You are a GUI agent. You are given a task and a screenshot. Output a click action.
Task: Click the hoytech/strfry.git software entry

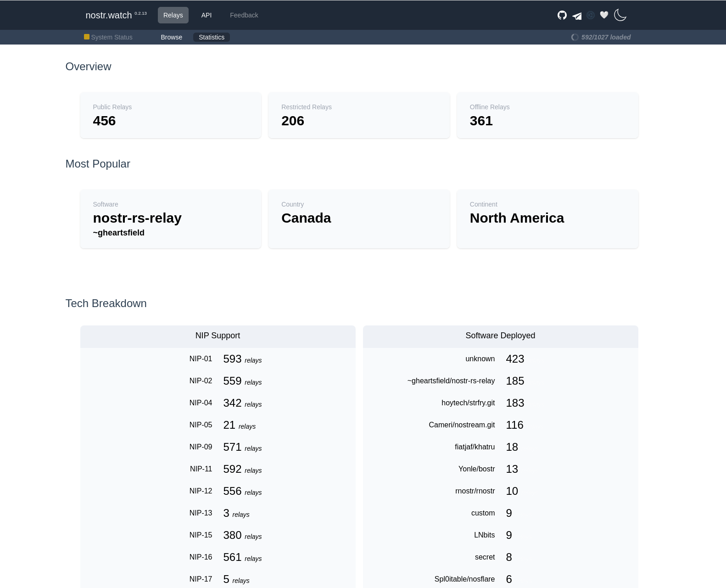tap(468, 403)
